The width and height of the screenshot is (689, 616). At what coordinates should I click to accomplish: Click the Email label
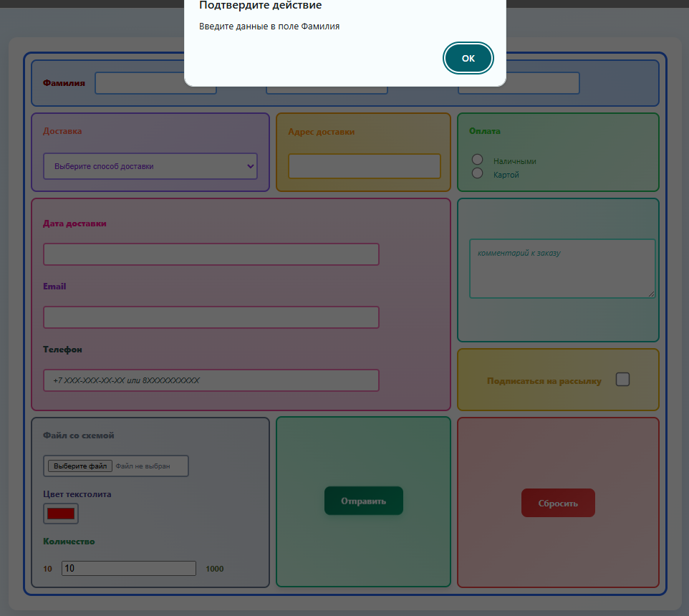click(x=54, y=287)
